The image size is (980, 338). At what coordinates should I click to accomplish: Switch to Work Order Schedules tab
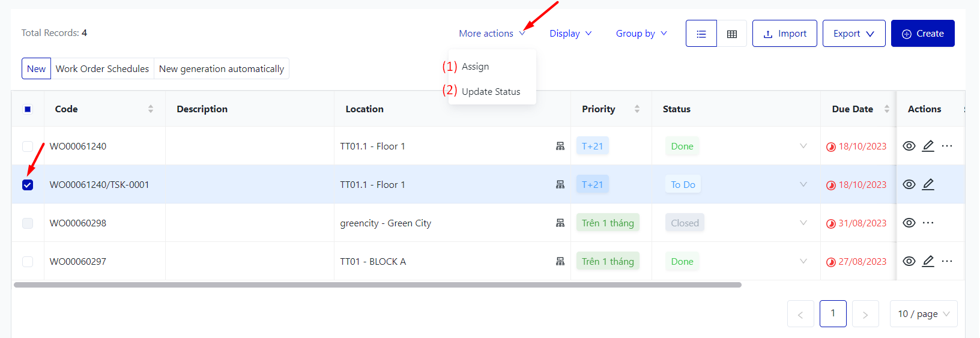[102, 68]
